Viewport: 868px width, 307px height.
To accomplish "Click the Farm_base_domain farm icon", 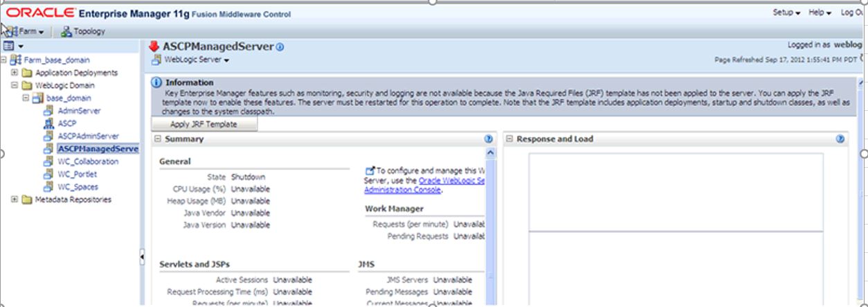I will pyautogui.click(x=16, y=60).
